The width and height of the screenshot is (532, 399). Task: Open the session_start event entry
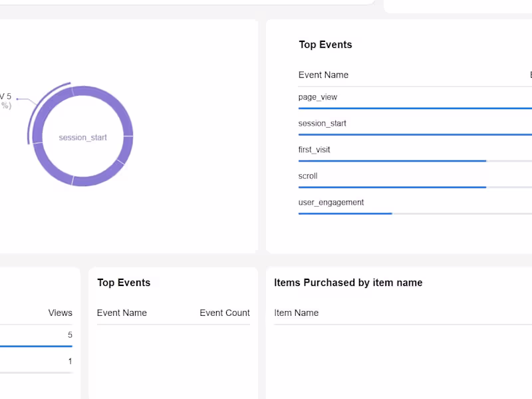click(322, 123)
